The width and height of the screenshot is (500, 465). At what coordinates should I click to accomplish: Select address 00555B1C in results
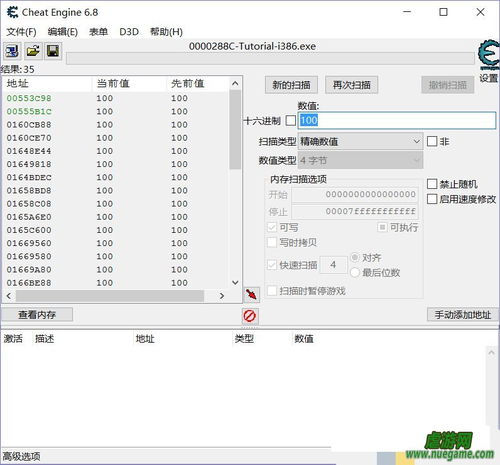click(29, 111)
